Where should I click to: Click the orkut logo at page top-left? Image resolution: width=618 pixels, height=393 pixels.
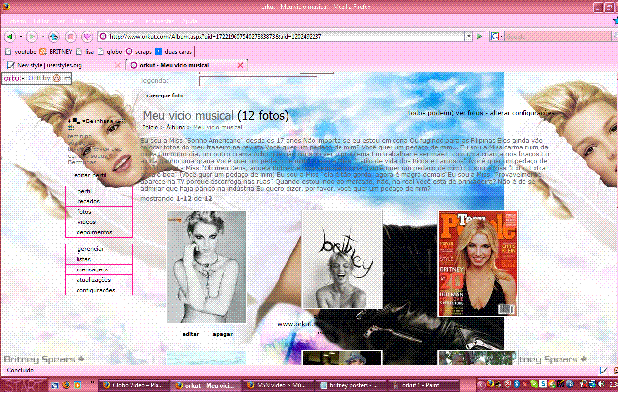click(12, 78)
